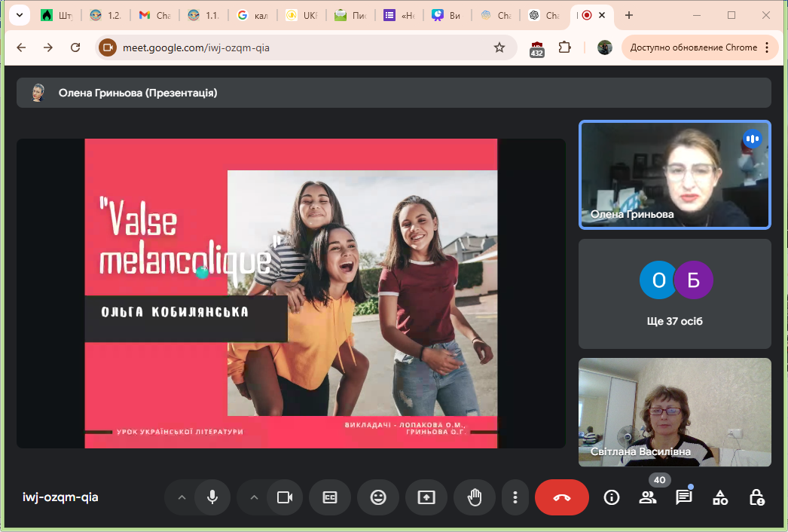Open the Meeting details info icon

click(612, 497)
